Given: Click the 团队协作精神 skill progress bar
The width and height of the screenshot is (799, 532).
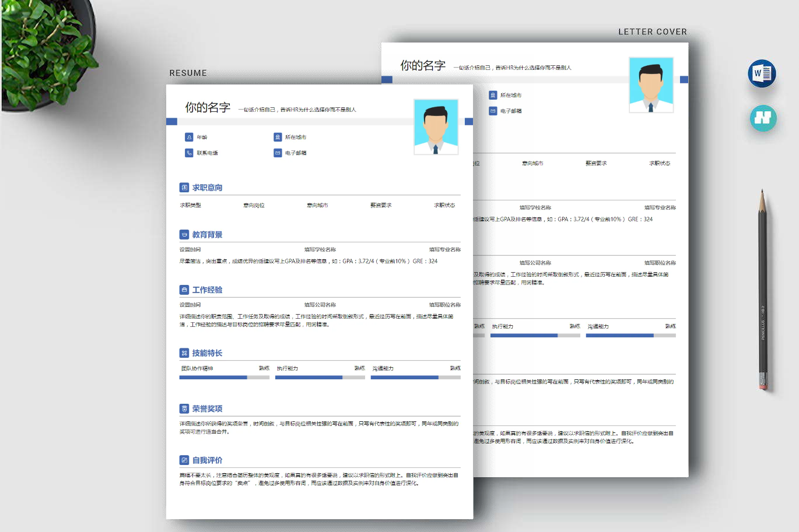Looking at the screenshot, I should (x=225, y=378).
